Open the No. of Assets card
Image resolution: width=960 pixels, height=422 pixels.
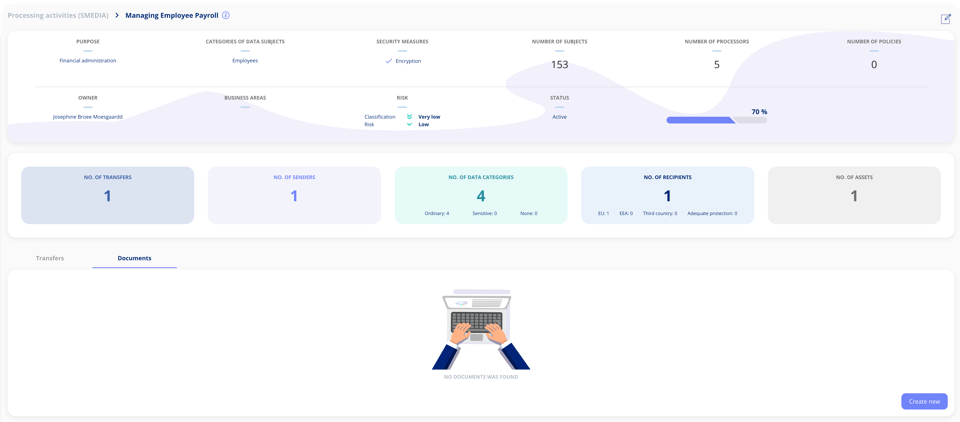(854, 195)
